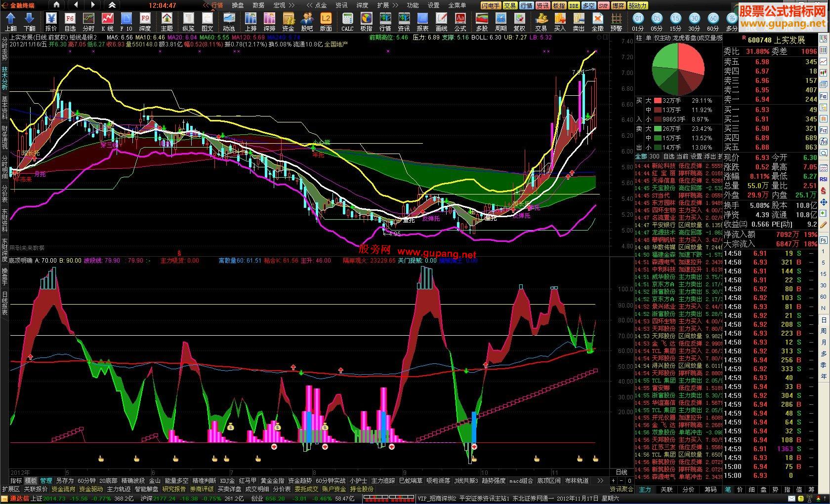Toggle the 笔 tick tab in quote panel

pos(728,490)
